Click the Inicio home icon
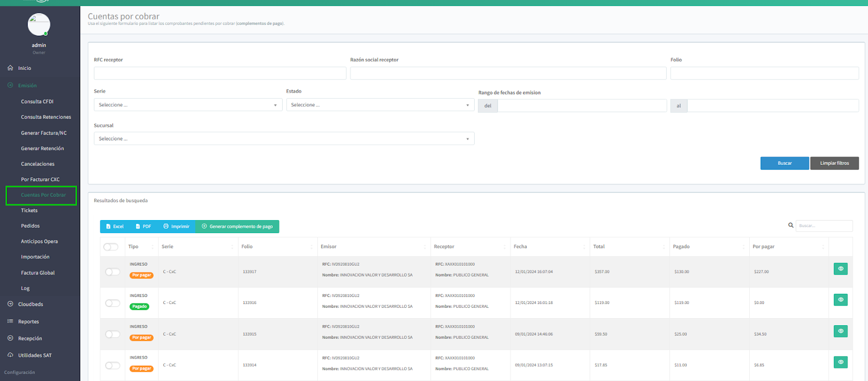868x381 pixels. point(10,68)
